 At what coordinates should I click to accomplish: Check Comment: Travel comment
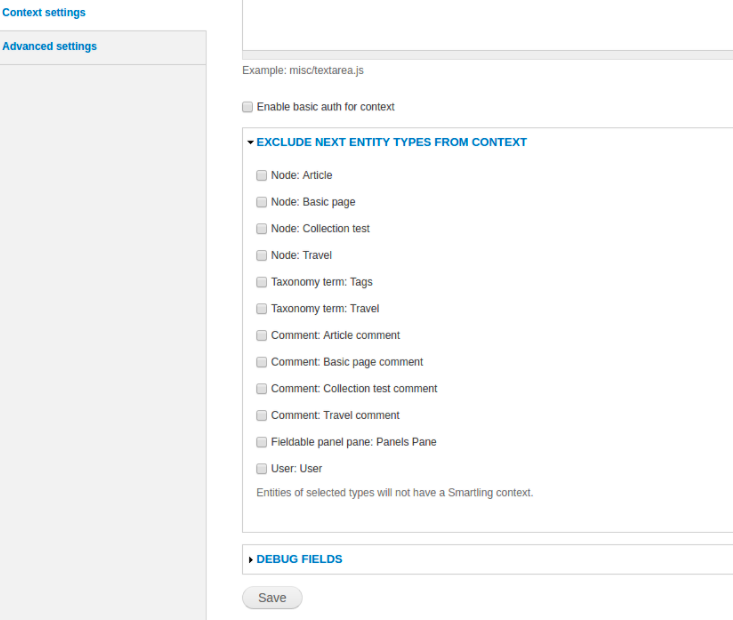tap(261, 415)
